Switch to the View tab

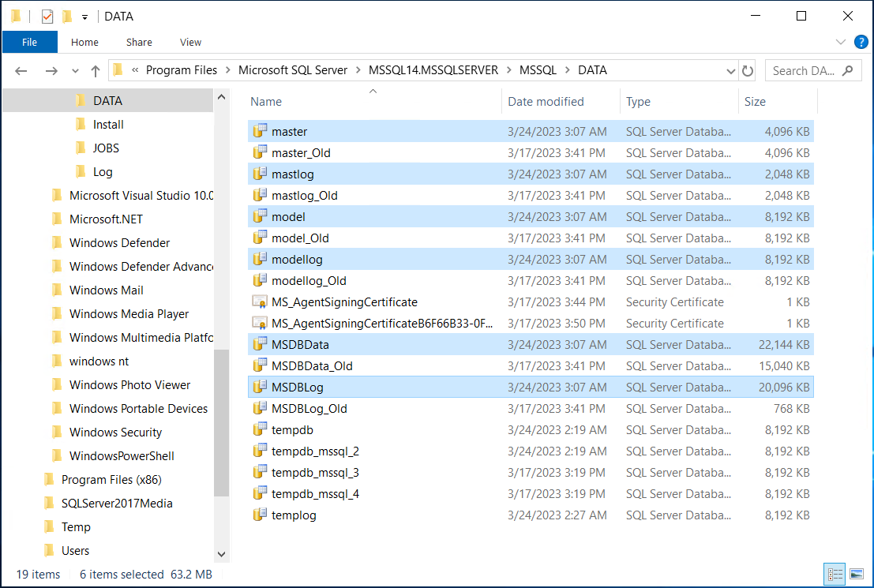pyautogui.click(x=190, y=42)
